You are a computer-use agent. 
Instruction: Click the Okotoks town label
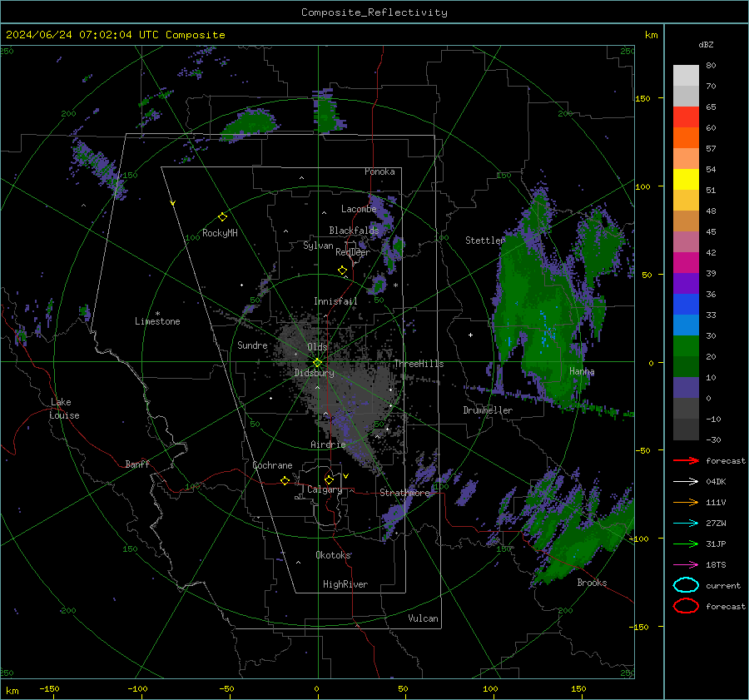tap(333, 555)
